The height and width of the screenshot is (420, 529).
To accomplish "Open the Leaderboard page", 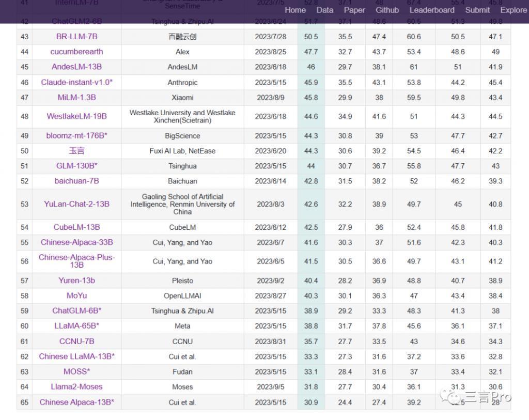I will [x=432, y=10].
